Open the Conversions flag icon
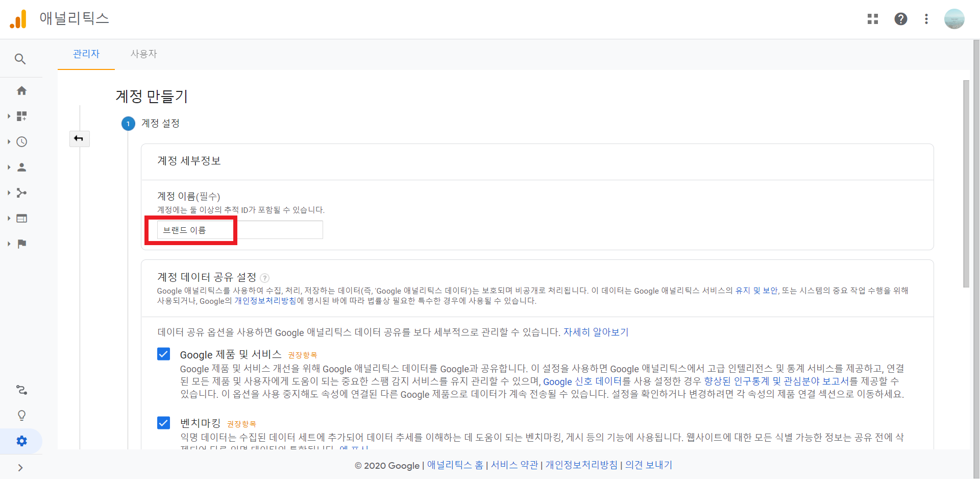The width and height of the screenshot is (980, 479). click(x=21, y=244)
